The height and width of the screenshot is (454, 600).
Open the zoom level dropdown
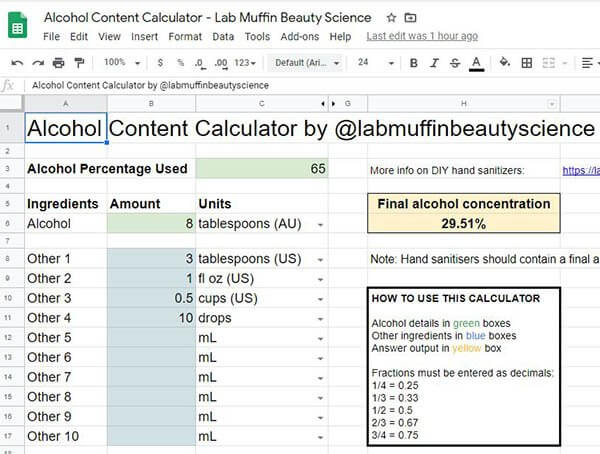point(122,62)
